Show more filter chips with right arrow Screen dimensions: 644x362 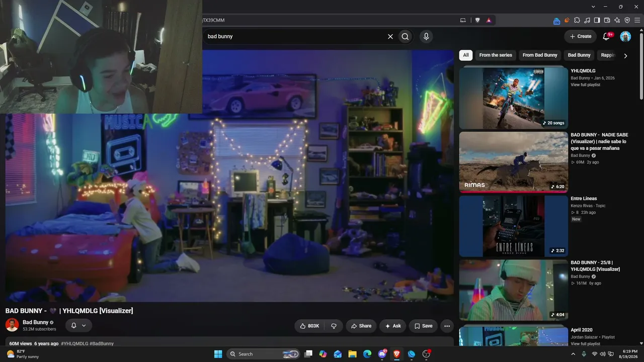pos(625,56)
